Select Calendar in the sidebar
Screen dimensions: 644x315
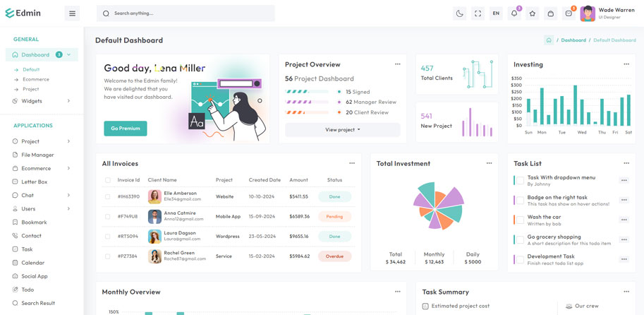coord(32,263)
